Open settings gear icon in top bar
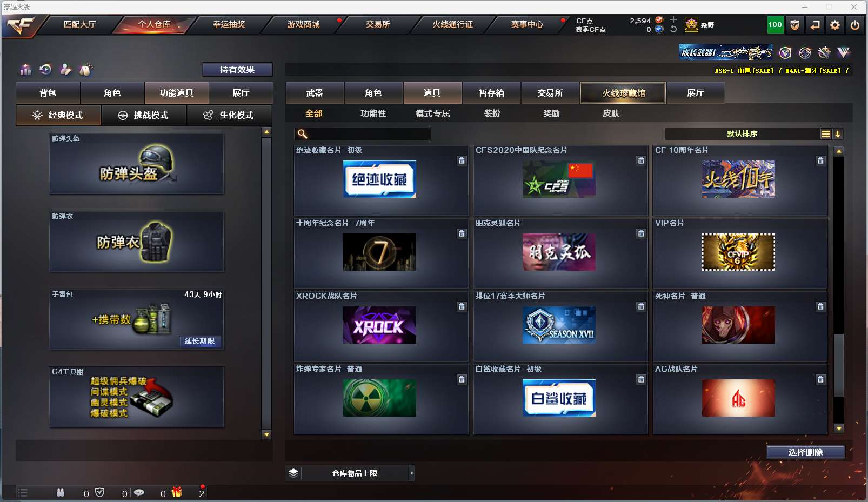Screen dimensions: 868x502 point(835,25)
